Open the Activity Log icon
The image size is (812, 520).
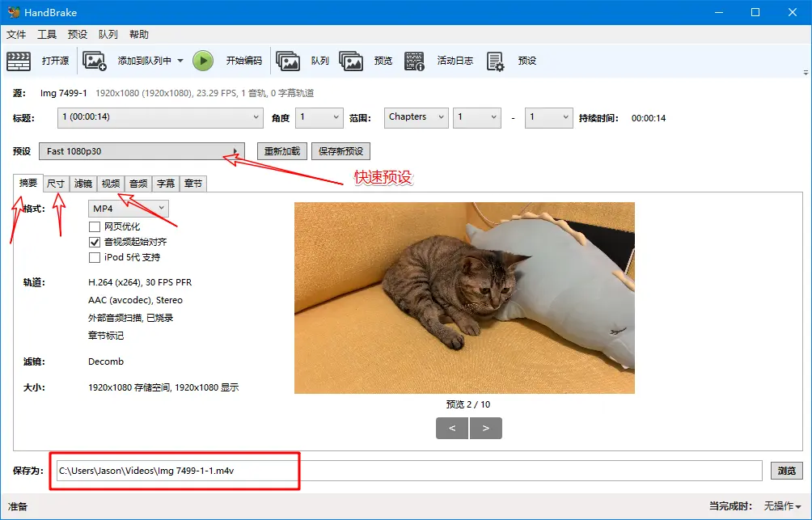(x=414, y=61)
